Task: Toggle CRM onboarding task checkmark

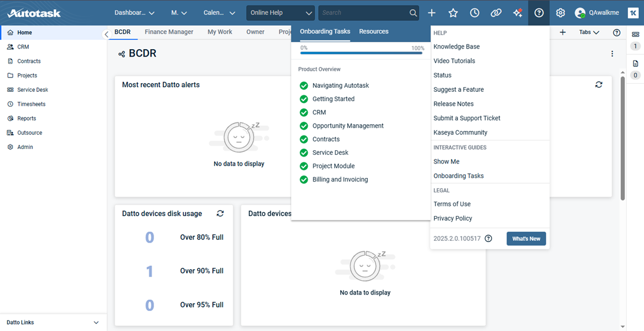Action: [x=304, y=112]
